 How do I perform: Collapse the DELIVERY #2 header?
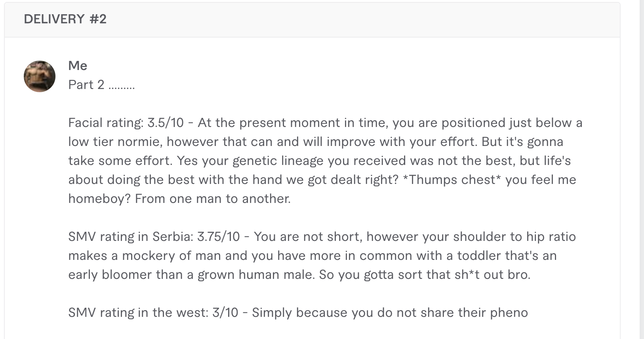coord(312,19)
